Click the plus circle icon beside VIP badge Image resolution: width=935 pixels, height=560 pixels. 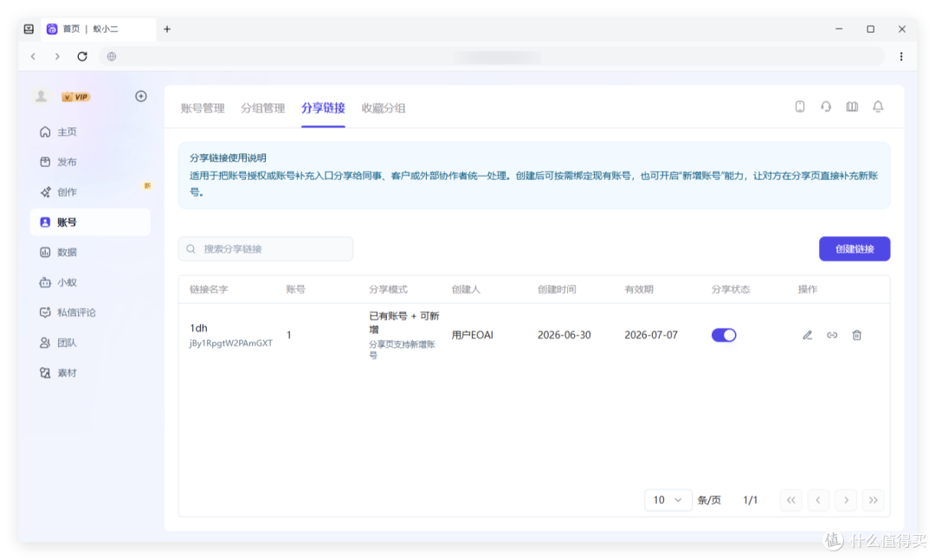pos(141,96)
